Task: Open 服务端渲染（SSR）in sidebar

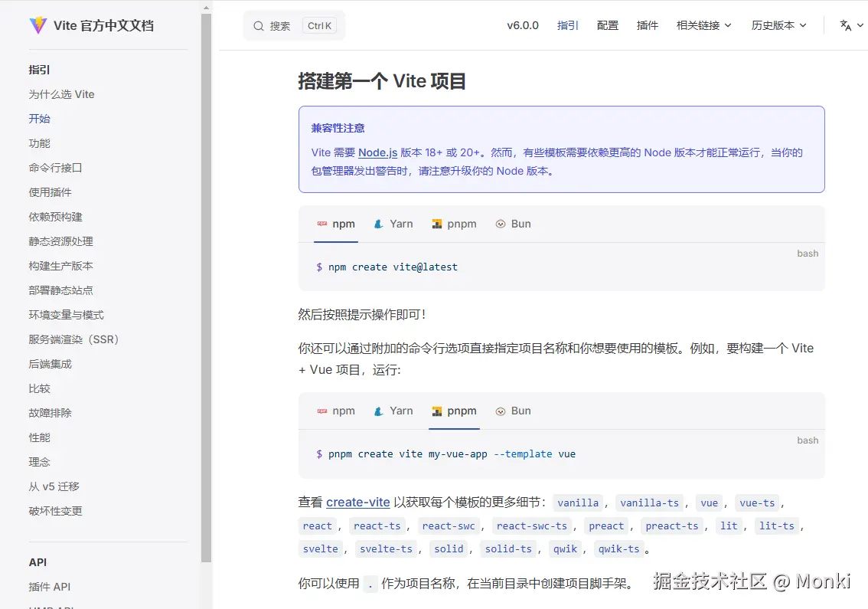Action: point(73,339)
